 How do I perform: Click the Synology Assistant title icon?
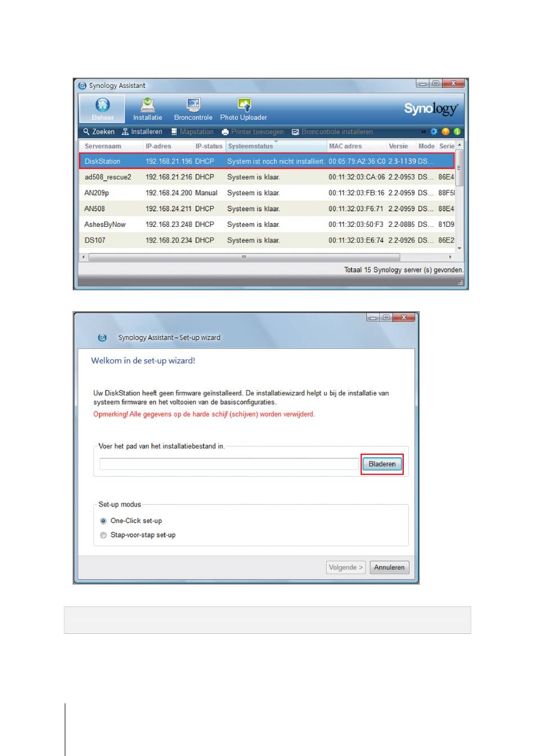coord(83,86)
